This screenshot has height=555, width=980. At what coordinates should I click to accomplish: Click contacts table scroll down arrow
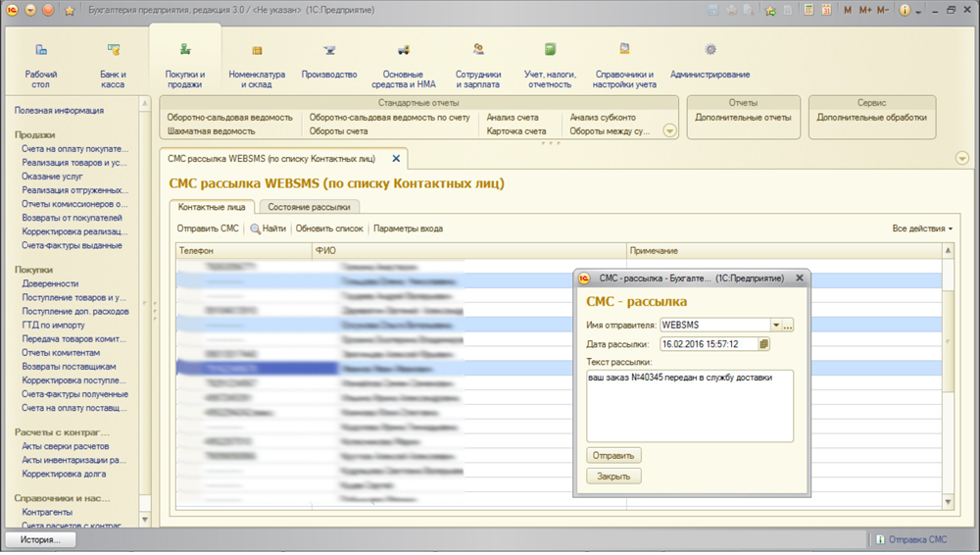click(x=948, y=502)
